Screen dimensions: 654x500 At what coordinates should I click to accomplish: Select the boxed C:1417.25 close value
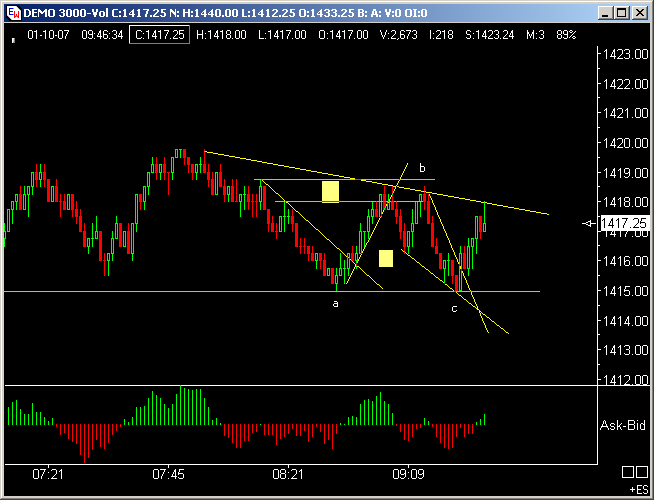(159, 35)
